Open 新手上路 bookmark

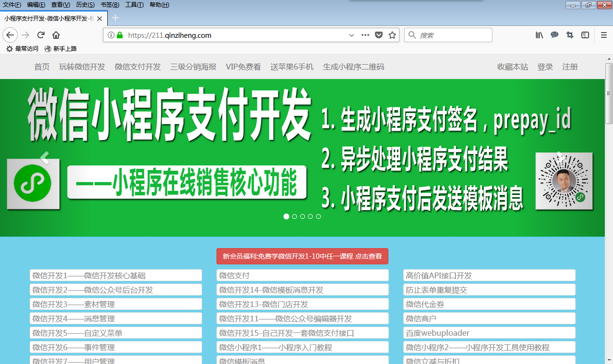(61, 49)
